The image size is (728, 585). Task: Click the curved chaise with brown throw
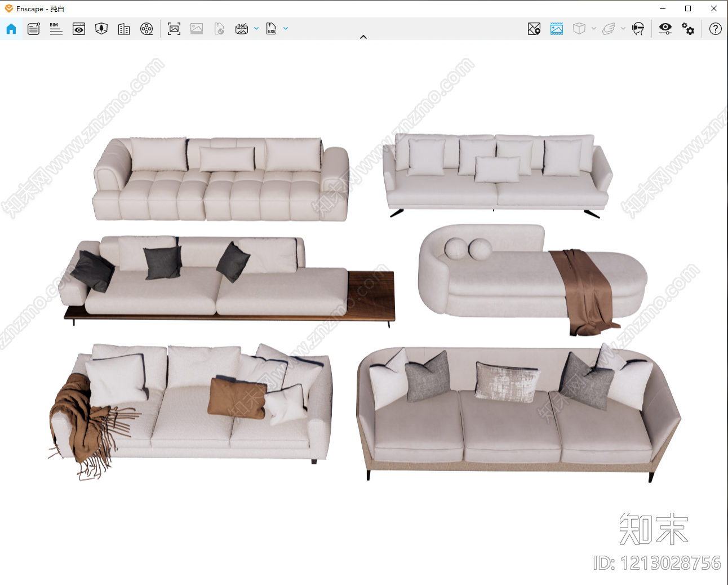tap(533, 280)
